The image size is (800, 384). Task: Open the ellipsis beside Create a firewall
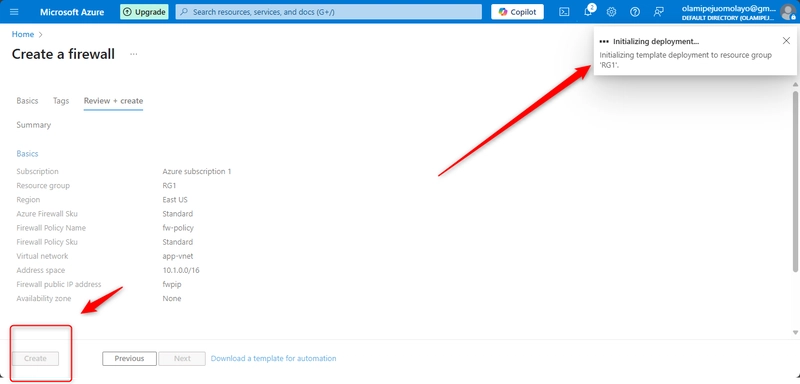click(133, 54)
